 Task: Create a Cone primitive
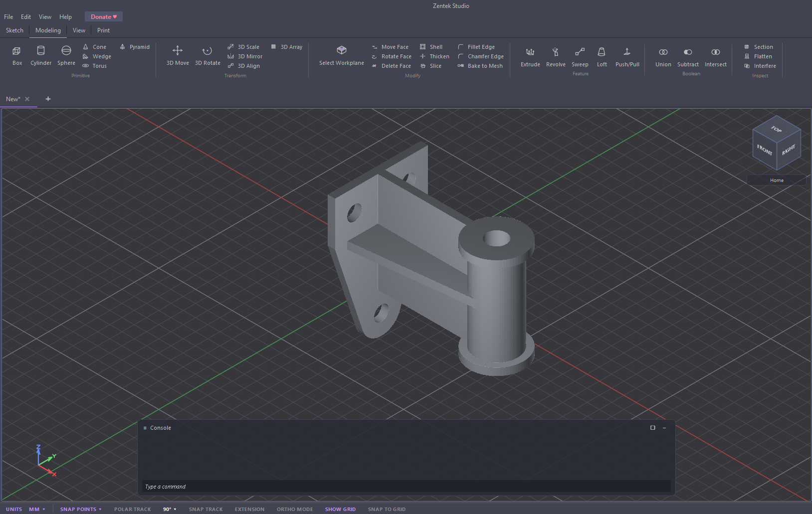pos(95,47)
